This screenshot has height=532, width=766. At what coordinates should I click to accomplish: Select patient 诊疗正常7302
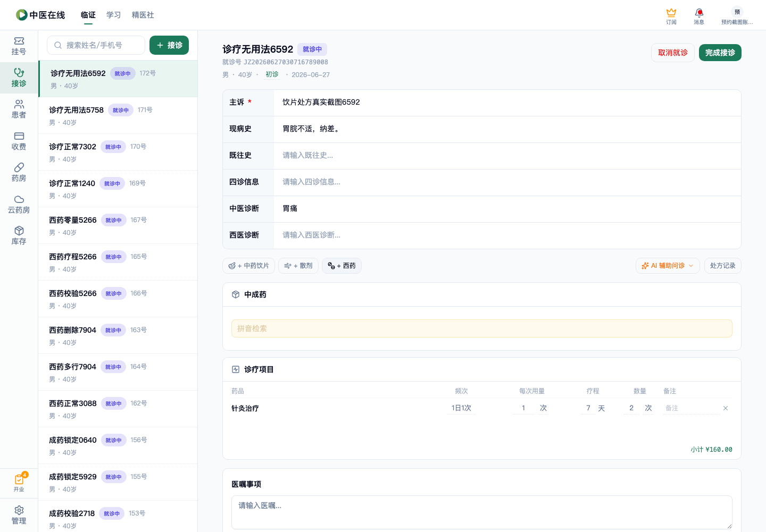(118, 152)
